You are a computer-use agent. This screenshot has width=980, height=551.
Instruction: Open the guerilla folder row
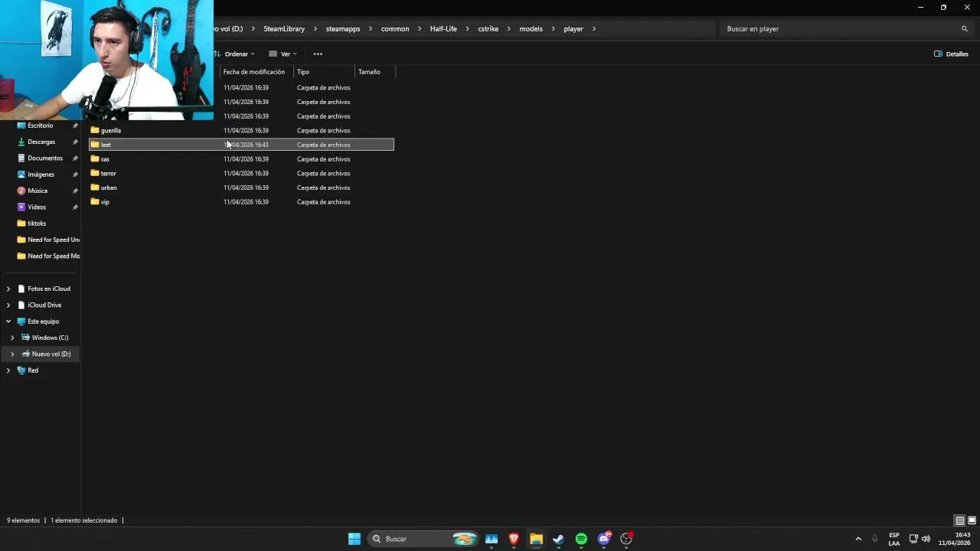coord(241,130)
